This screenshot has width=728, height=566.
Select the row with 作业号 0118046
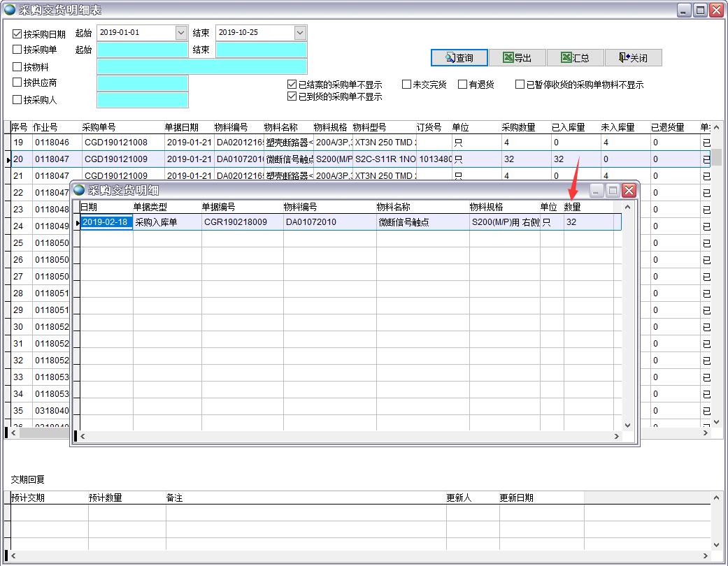(52, 143)
